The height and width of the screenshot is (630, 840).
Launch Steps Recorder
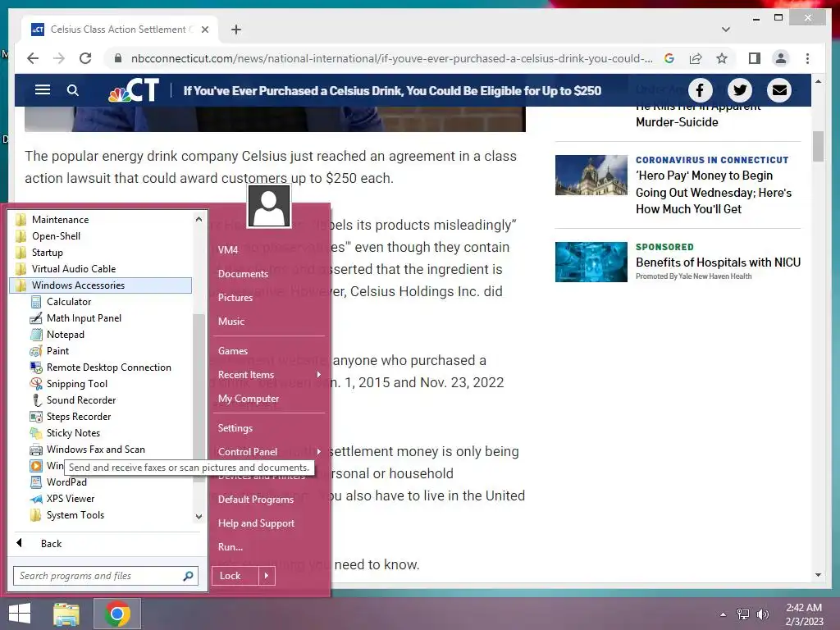[x=78, y=417]
